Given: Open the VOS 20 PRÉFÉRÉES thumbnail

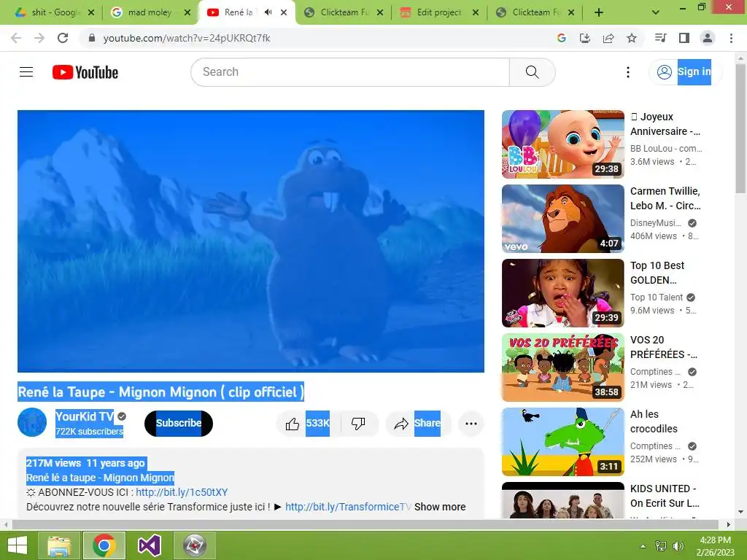Looking at the screenshot, I should click(x=563, y=367).
